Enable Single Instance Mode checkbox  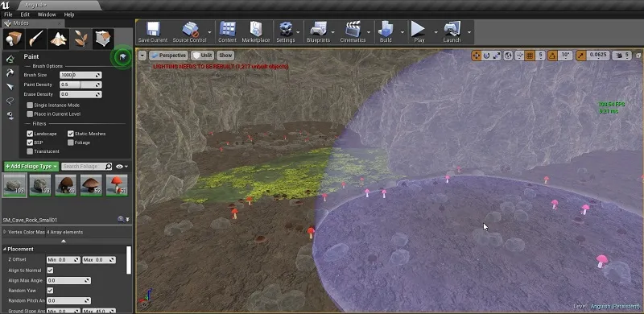coord(30,105)
